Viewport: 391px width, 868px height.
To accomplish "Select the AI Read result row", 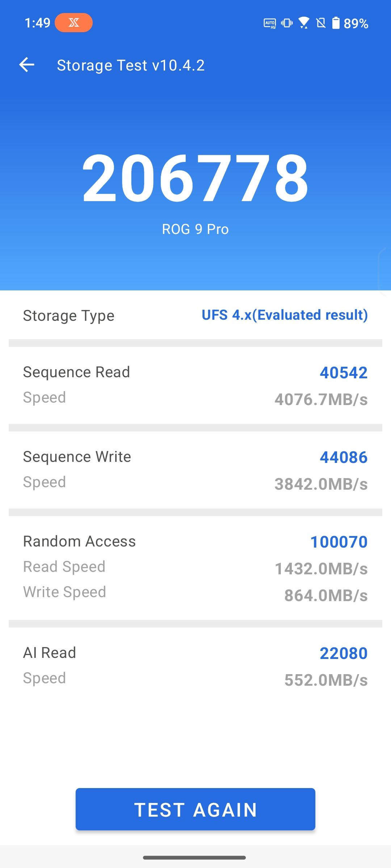I will pos(195,665).
